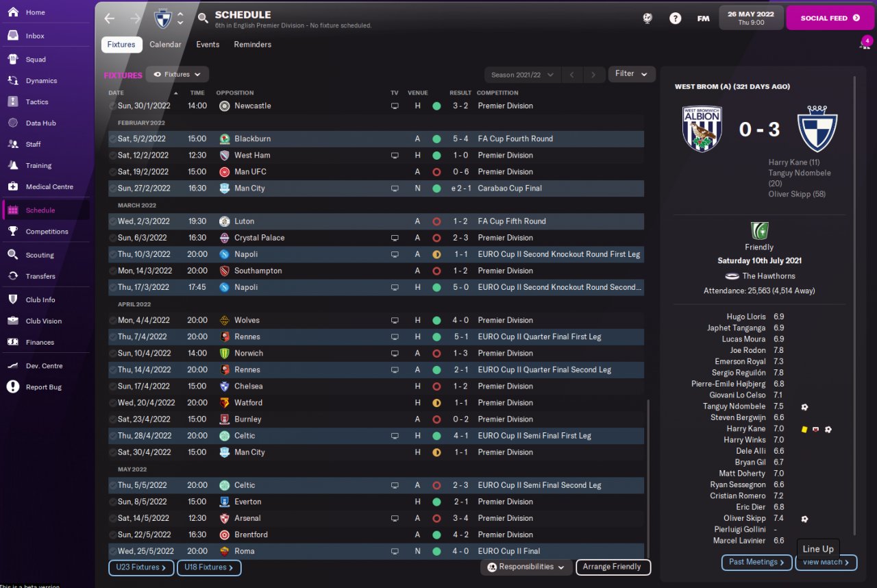
Task: Toggle the tick circle on Crystal Palace row
Action: 112,238
